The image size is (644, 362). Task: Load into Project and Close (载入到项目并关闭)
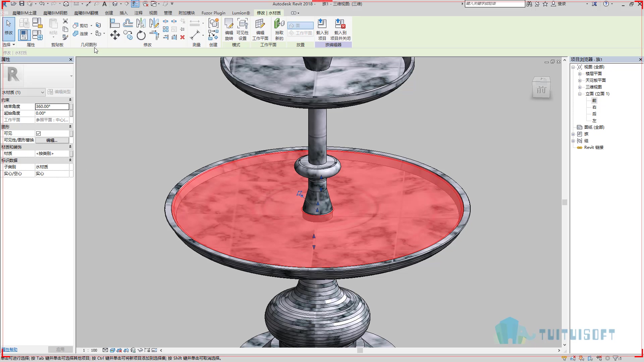[340, 29]
